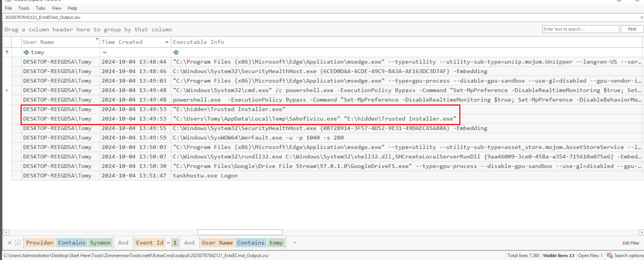Click the filter value 1 for Event Id
The width and height of the screenshot is (644, 260).
tap(175, 243)
